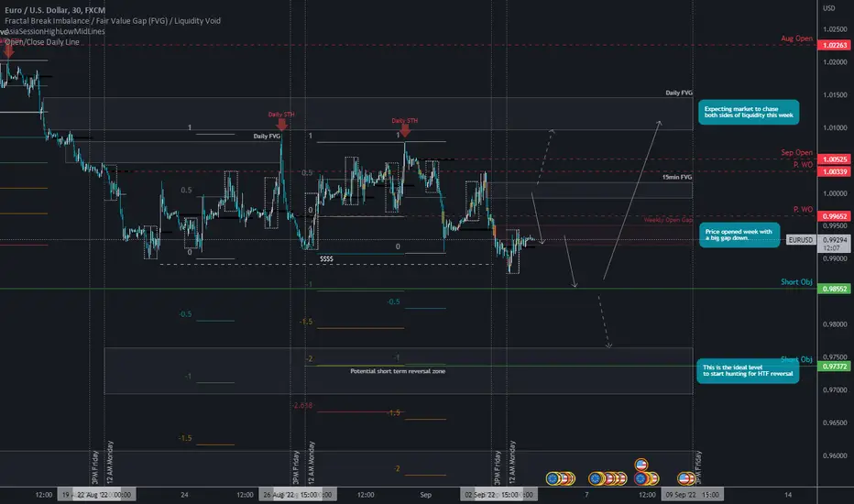854x504 pixels.
Task: Select the red arrow at the chart's top-left corner
Action: pos(8,51)
